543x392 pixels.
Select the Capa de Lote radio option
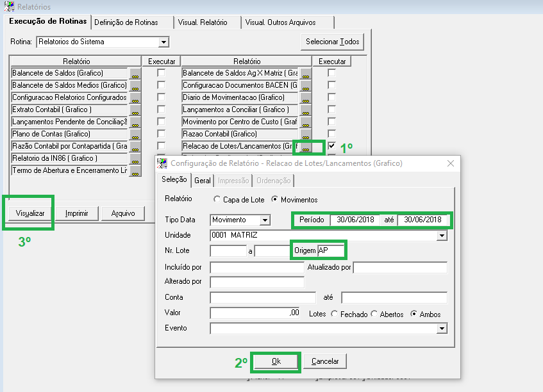click(217, 199)
